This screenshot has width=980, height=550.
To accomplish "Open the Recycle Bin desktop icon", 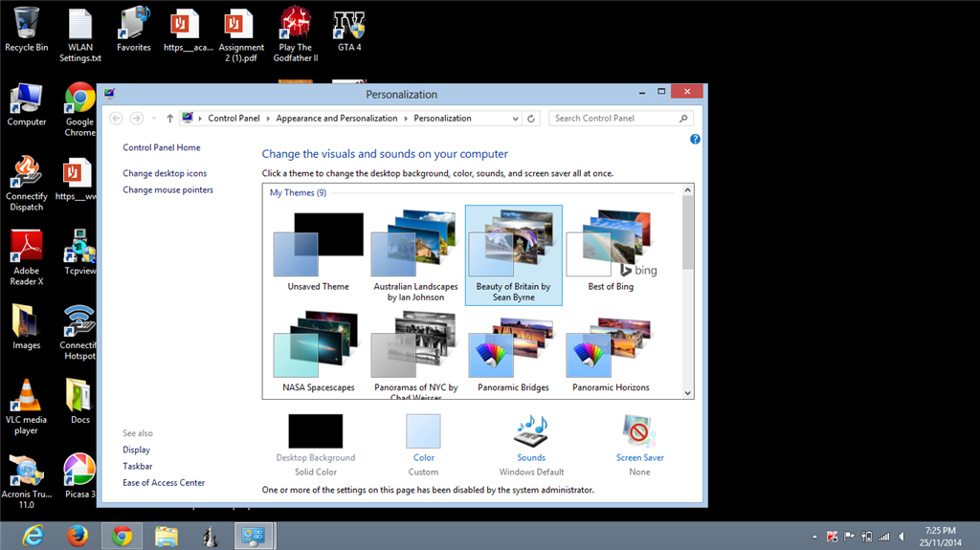I will 26,30.
